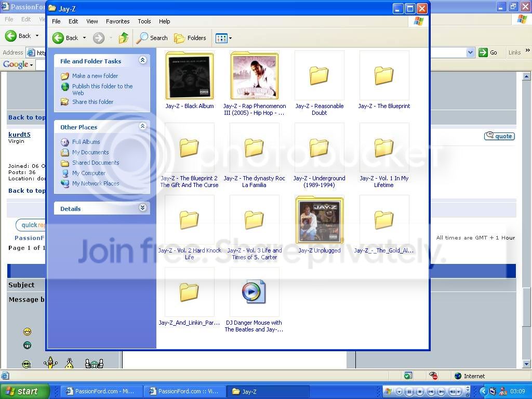
Task: Click the Back button dropdown arrow
Action: point(84,38)
